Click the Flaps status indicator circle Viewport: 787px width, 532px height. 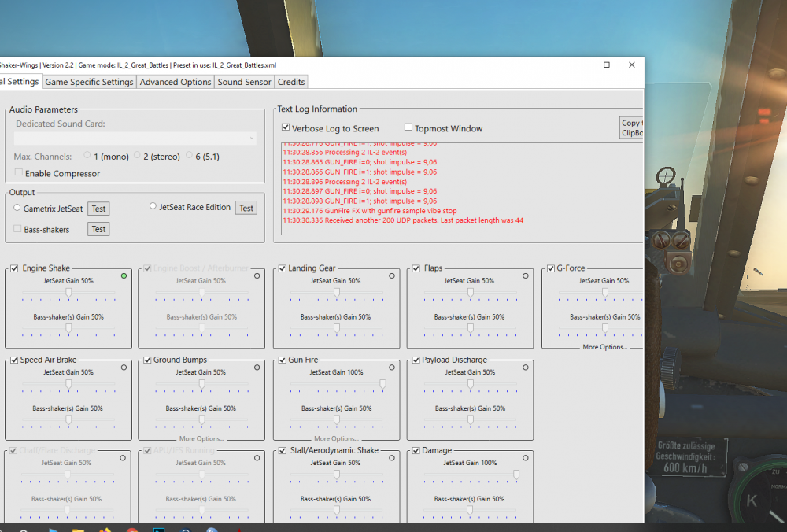point(525,276)
